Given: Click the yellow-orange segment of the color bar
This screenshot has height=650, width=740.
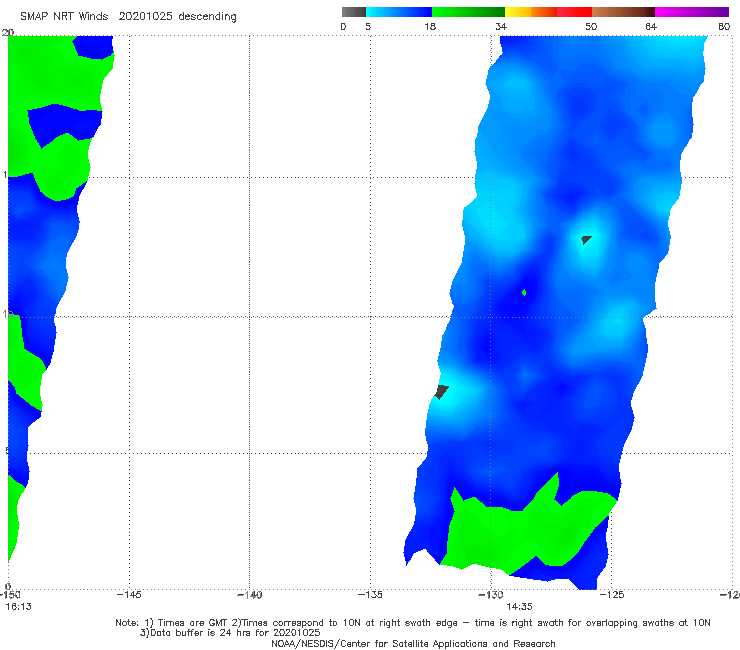Looking at the screenshot, I should click(530, 12).
